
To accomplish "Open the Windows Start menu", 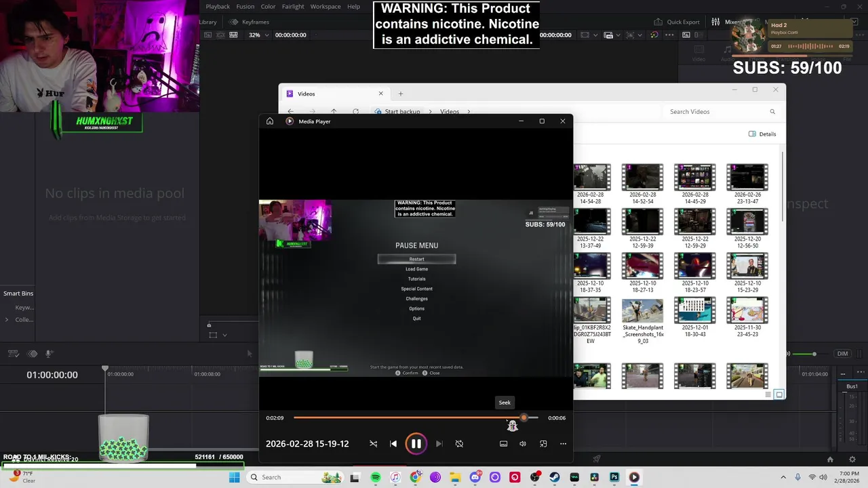I will click(x=234, y=477).
